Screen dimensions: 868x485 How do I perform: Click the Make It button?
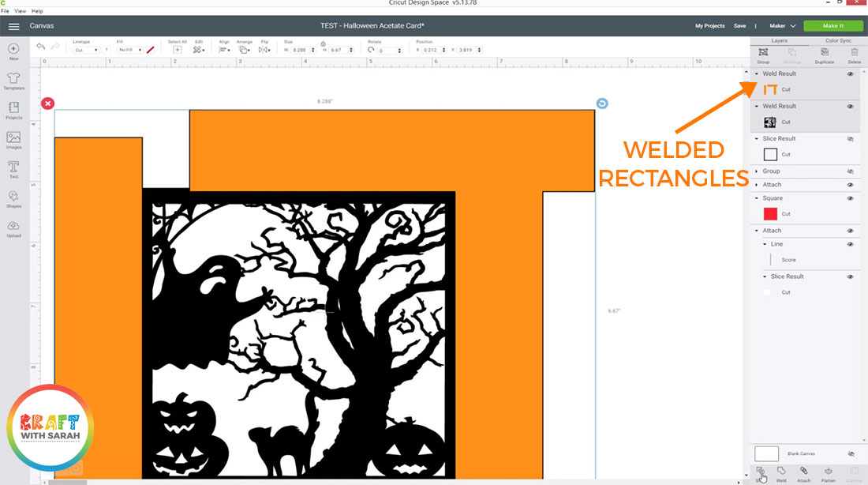coord(832,26)
